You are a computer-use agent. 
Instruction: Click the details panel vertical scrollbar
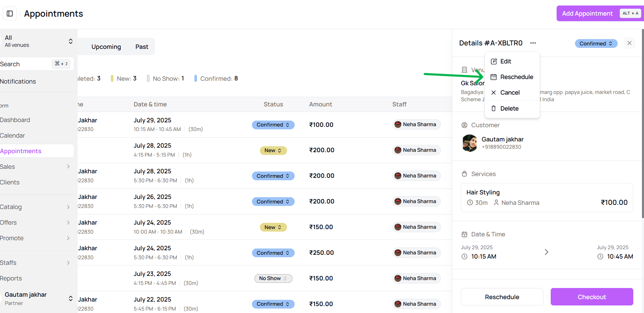point(643,123)
